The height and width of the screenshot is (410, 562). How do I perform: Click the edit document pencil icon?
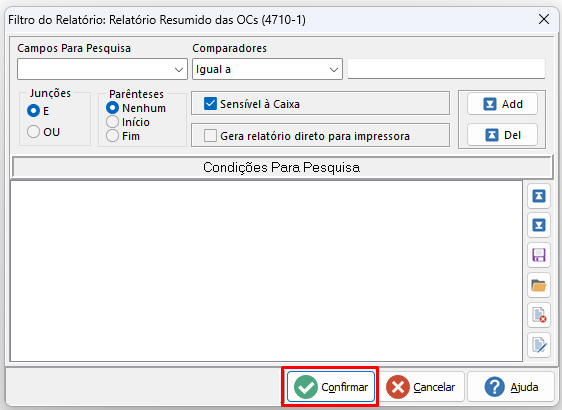coord(539,345)
